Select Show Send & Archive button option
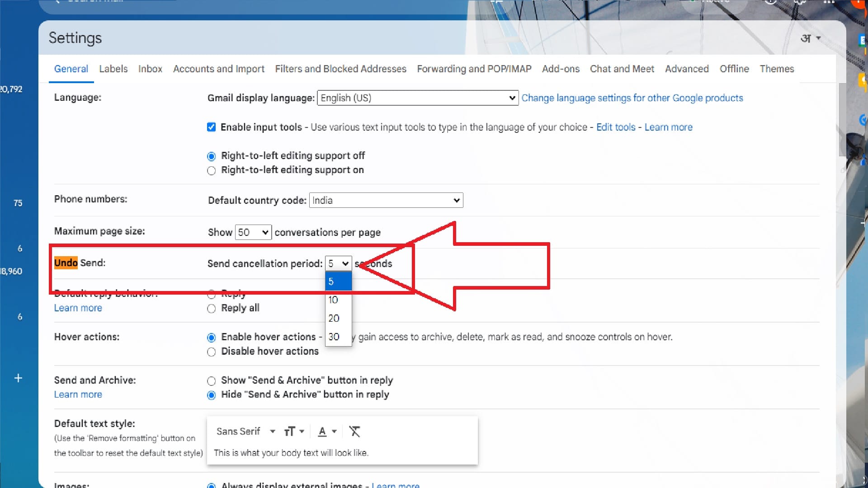The image size is (868, 488). tap(211, 381)
